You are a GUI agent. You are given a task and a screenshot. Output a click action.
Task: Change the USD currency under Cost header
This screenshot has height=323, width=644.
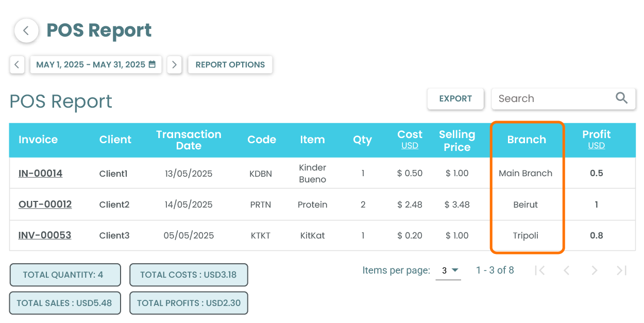point(410,146)
